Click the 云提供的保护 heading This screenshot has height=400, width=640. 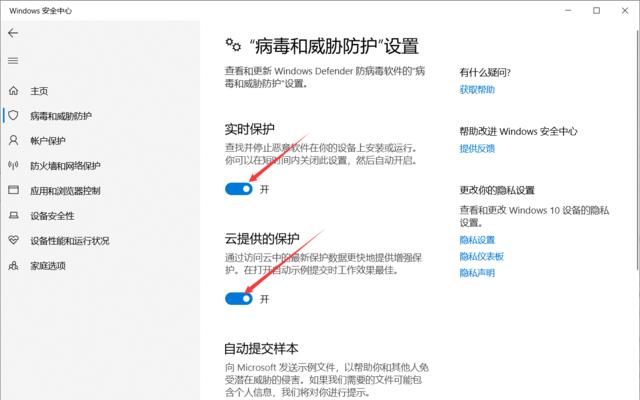click(262, 238)
